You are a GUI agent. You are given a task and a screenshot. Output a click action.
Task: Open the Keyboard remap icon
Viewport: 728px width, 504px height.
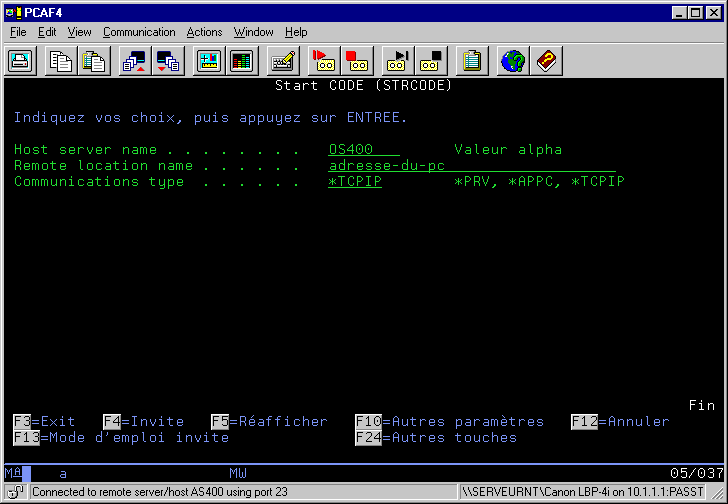283,61
